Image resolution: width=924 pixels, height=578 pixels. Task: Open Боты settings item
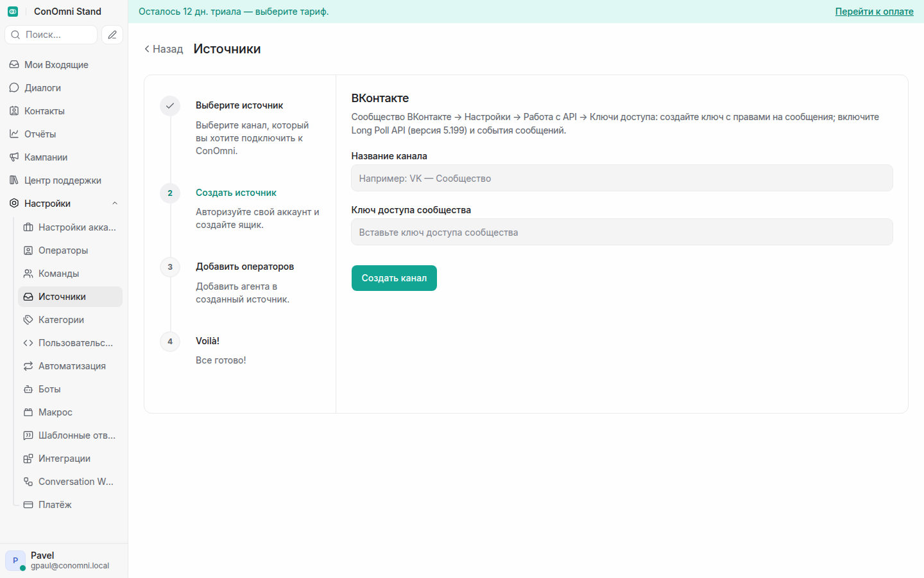pyautogui.click(x=71, y=389)
